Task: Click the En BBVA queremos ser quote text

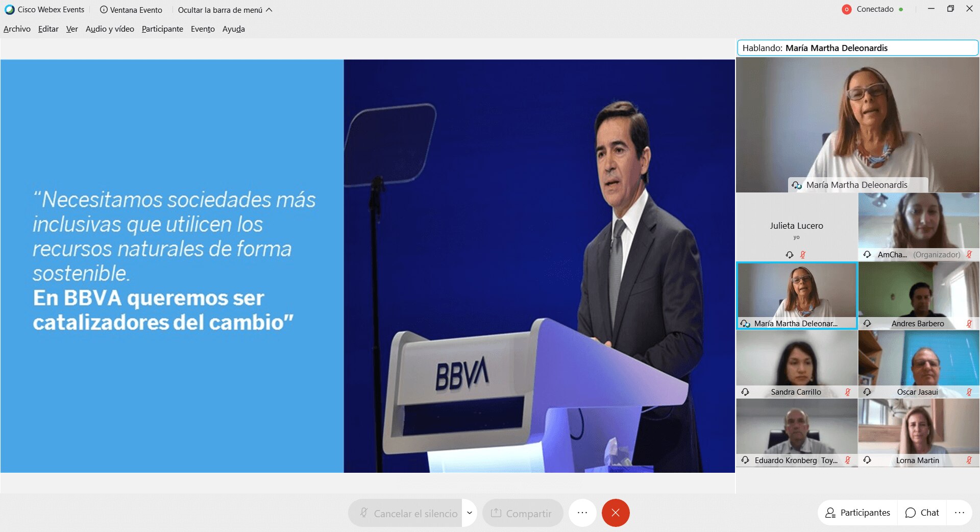Action: (x=163, y=310)
